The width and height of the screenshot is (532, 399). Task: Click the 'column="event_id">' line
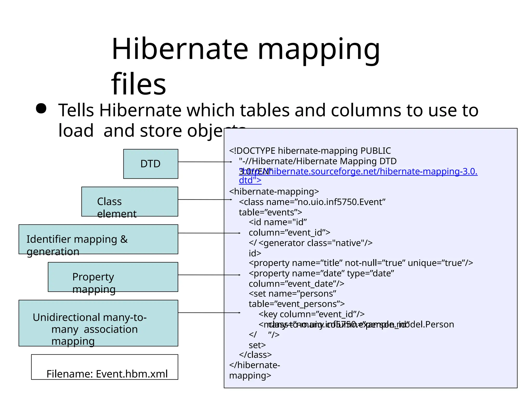[289, 232]
